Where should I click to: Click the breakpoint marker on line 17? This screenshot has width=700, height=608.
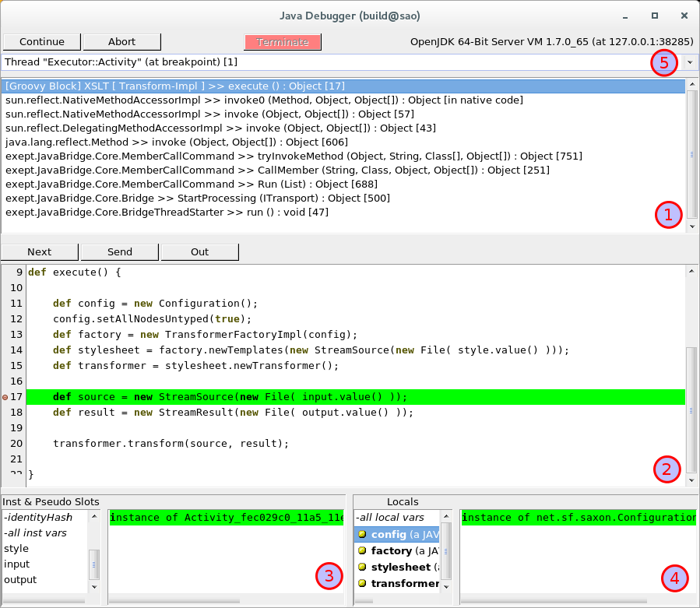[x=5, y=397]
